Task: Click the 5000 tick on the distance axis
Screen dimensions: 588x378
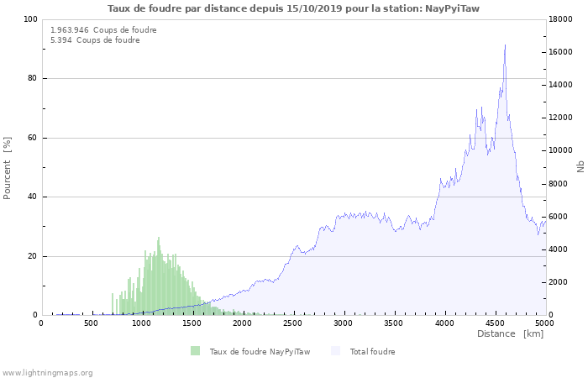Action: tap(544, 323)
